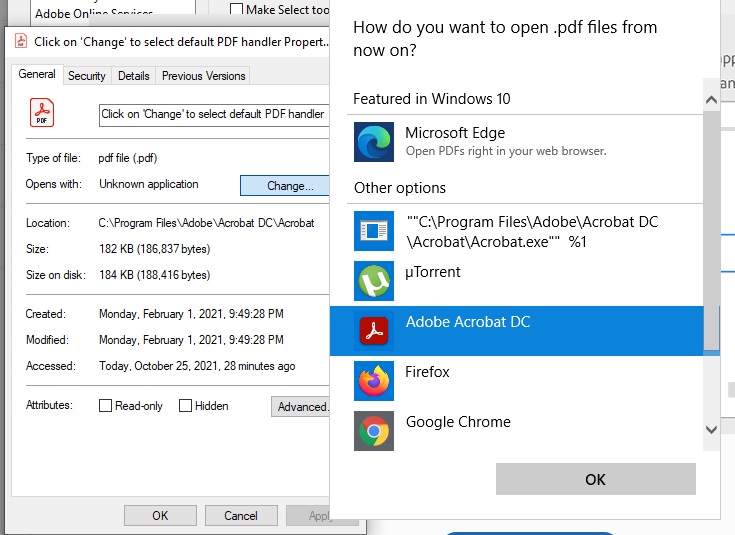735x535 pixels.
Task: Check the 'Make Select tool' option in background window
Action: coord(237,9)
